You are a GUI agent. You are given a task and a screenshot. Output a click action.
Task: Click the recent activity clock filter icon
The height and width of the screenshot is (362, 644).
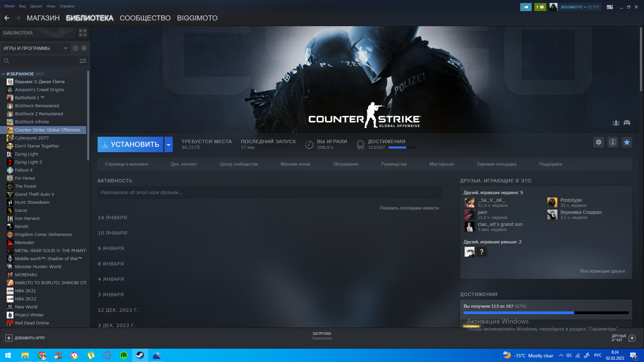tap(75, 48)
